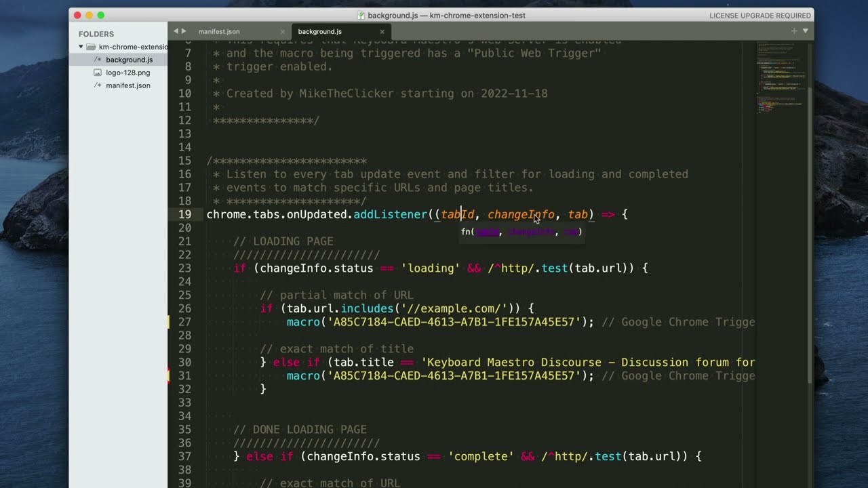Click the document icon in title bar
The image size is (868, 488).
[x=361, y=15]
